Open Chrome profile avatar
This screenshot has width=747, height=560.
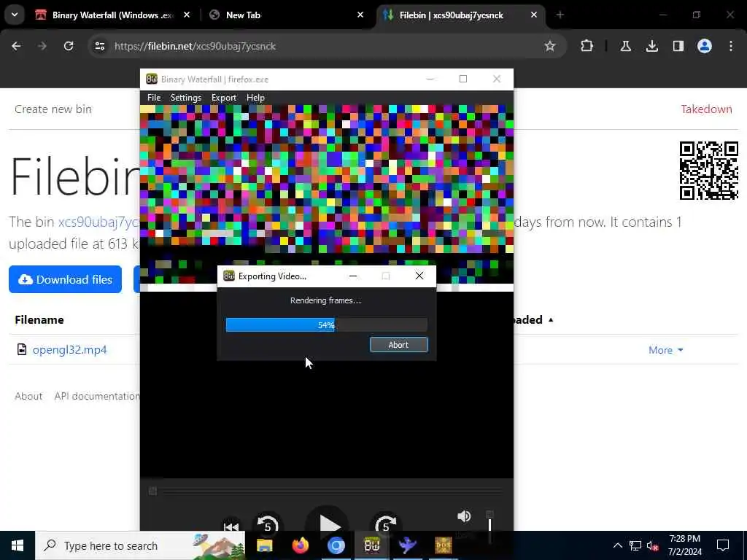(x=705, y=46)
